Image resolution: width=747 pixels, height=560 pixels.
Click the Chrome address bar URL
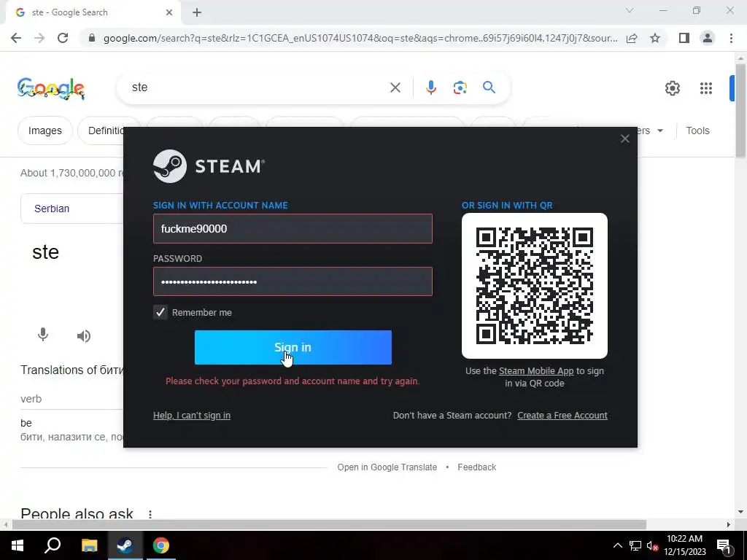(360, 38)
